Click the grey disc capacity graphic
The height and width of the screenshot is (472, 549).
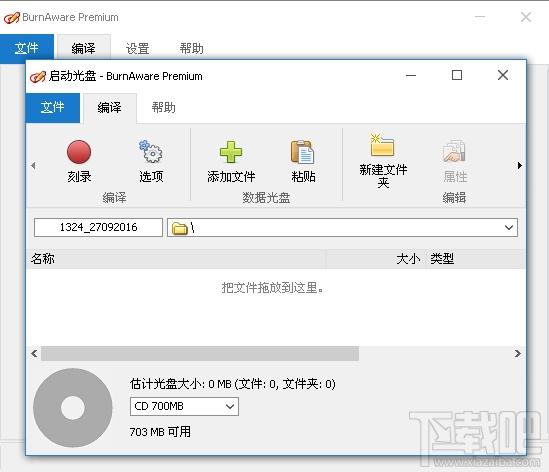(x=73, y=408)
